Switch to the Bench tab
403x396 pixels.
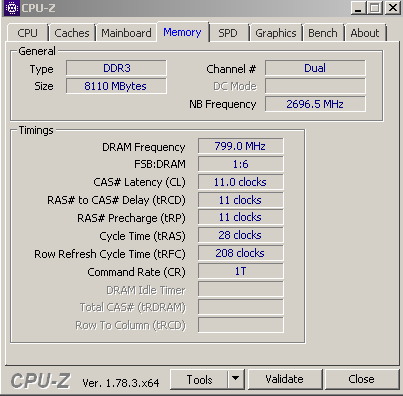tap(323, 33)
